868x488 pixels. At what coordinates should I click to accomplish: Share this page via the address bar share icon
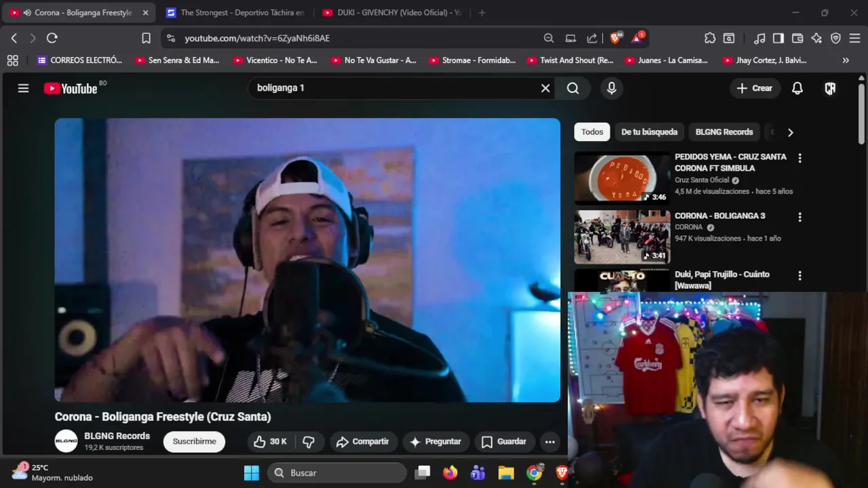592,38
